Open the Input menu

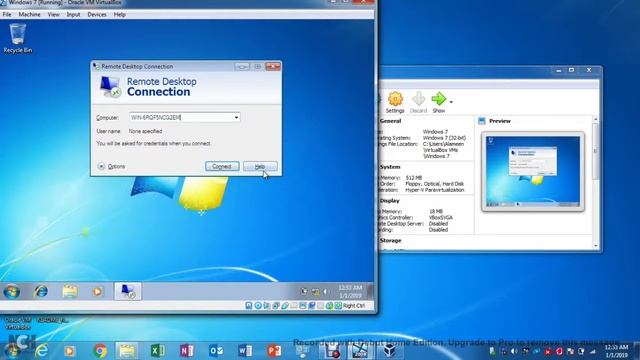click(73, 14)
